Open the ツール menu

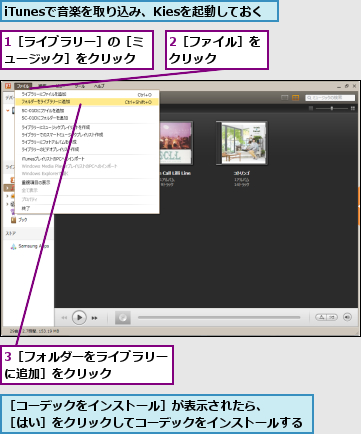click(79, 86)
